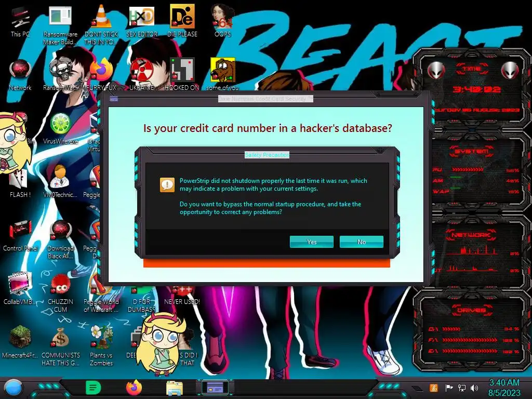The width and height of the screenshot is (532, 399).
Task: Click the volume speaker tray icon
Action: coord(474,388)
